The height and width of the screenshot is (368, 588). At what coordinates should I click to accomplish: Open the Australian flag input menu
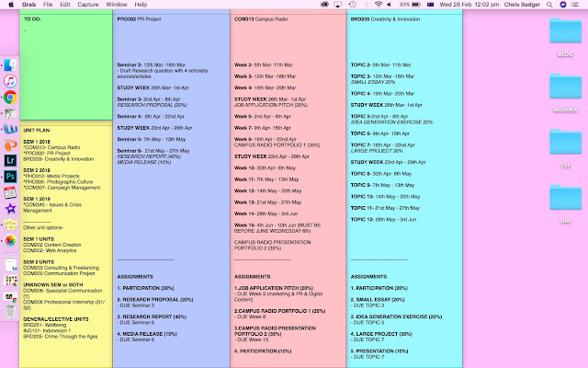pyautogui.click(x=431, y=5)
